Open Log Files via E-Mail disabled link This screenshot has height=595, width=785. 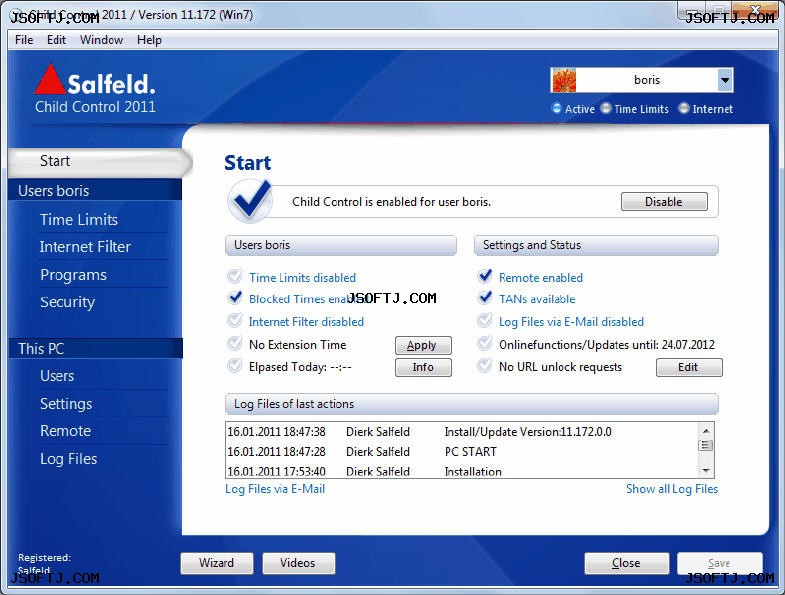tap(571, 322)
